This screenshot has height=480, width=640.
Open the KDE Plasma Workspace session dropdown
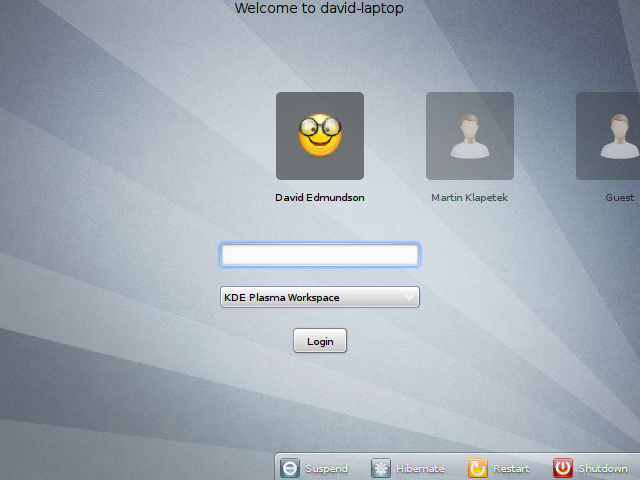pos(320,297)
